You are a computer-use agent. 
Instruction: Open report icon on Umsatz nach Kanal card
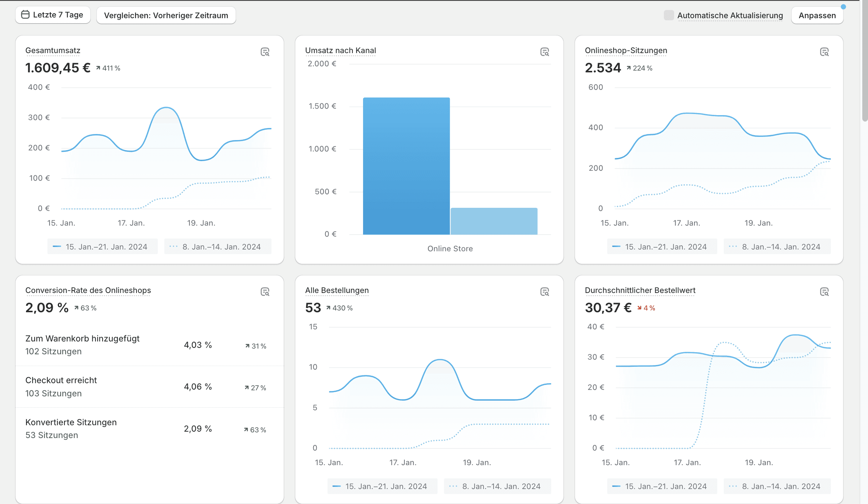(544, 52)
